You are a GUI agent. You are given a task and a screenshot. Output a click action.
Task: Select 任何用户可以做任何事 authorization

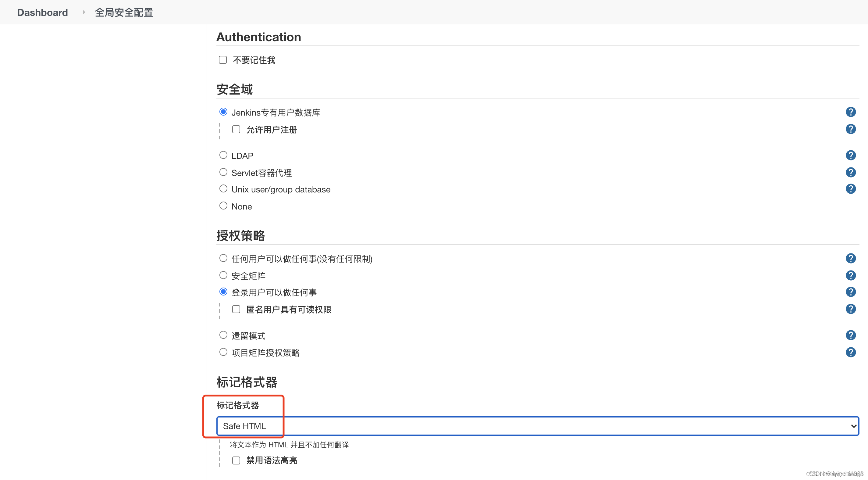223,258
